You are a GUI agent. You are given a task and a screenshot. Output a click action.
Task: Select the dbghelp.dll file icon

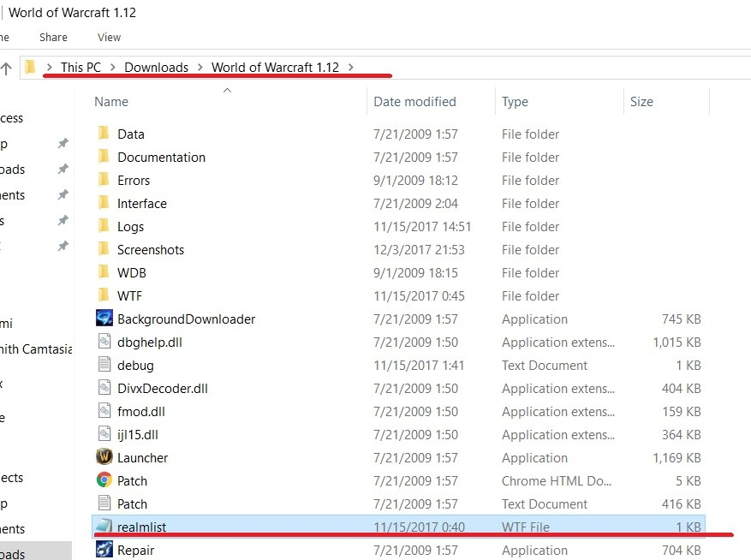click(104, 341)
